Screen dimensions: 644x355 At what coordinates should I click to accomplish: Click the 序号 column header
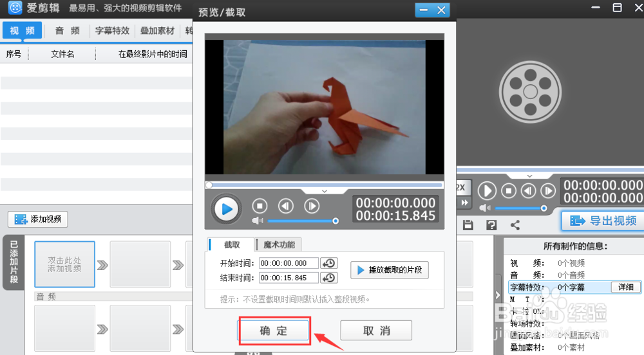tap(14, 54)
